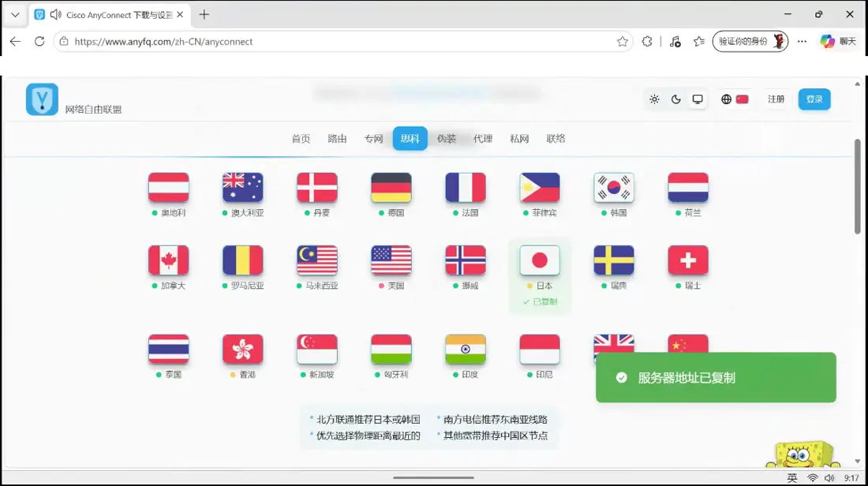Click the 验证你的身份 profile button
Screen dimensions: 868x486
750,42
